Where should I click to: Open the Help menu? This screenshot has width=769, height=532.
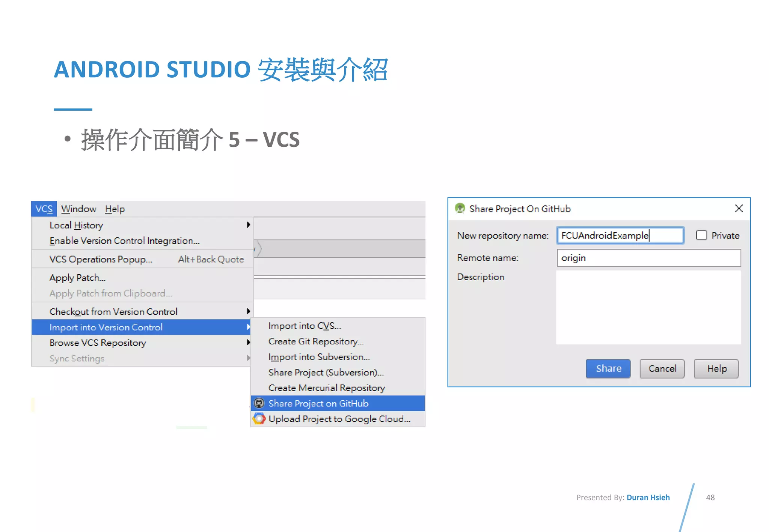[115, 209]
